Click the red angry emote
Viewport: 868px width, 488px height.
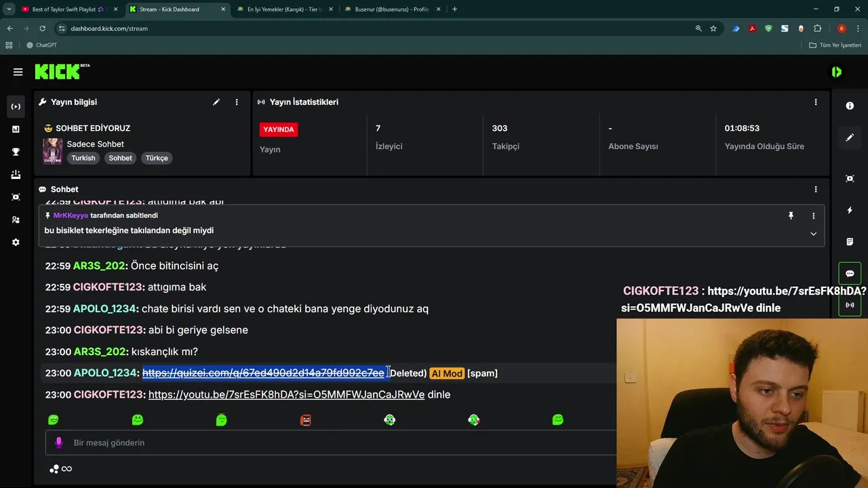click(306, 420)
